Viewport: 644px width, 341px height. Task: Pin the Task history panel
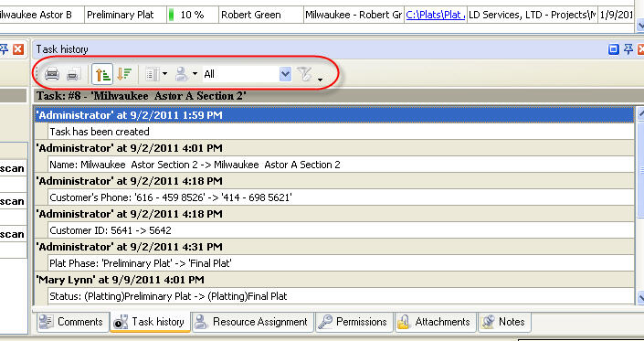point(628,49)
